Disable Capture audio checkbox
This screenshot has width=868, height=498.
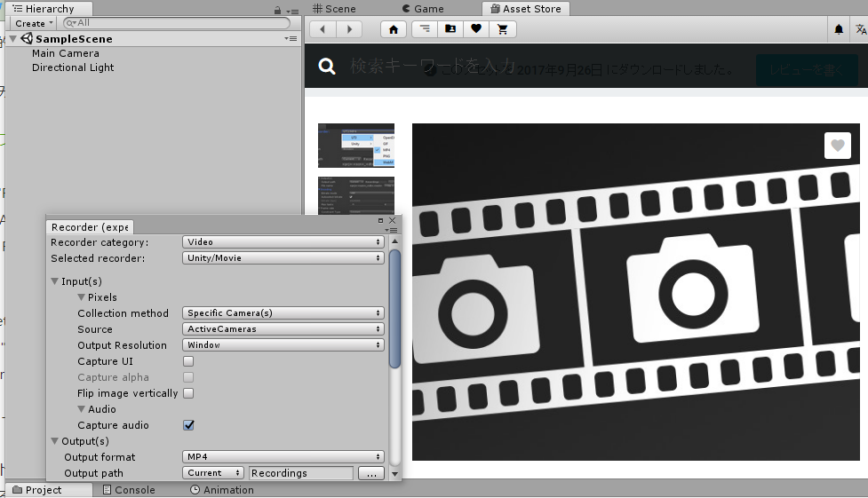click(188, 425)
